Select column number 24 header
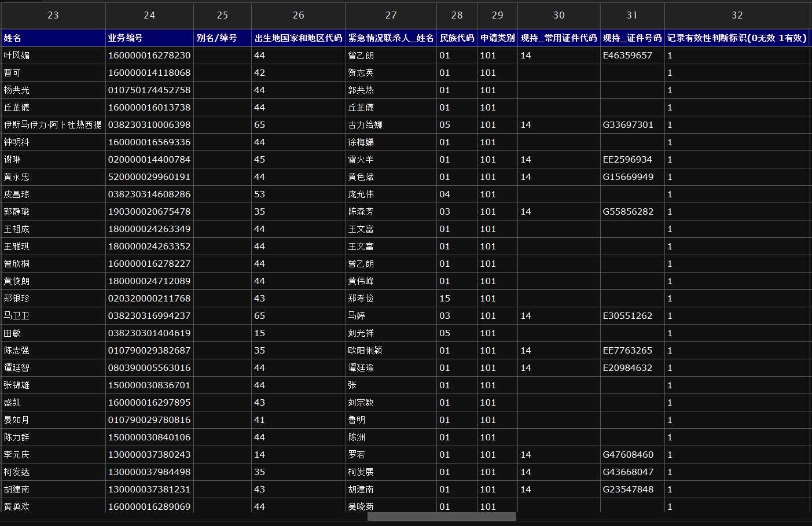This screenshot has width=812, height=526. [149, 15]
